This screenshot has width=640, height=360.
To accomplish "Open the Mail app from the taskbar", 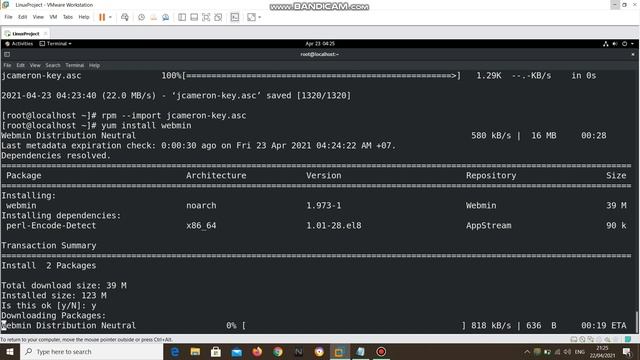I will coord(237,351).
